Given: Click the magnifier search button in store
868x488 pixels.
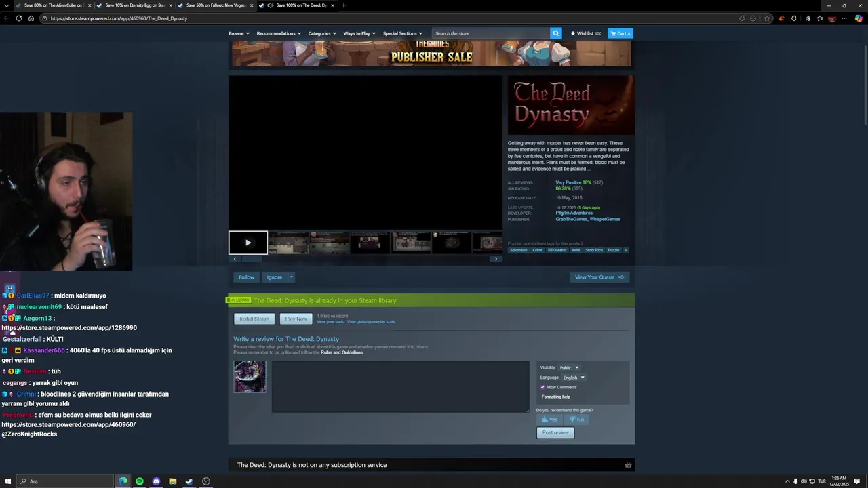Looking at the screenshot, I should [x=556, y=33].
